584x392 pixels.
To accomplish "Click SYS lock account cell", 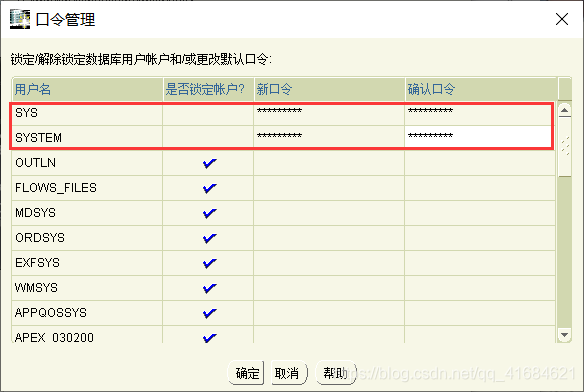I will pyautogui.click(x=208, y=113).
